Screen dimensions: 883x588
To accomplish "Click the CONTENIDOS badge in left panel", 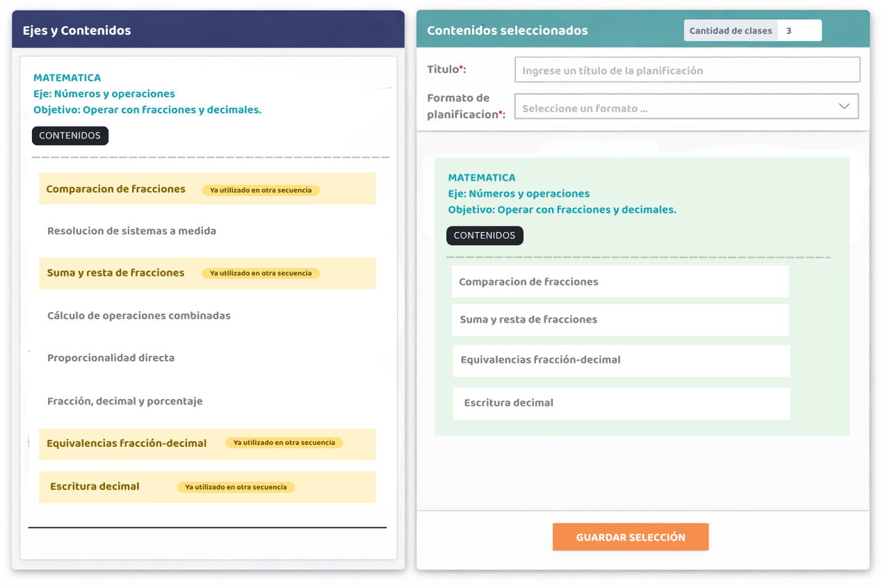I will click(x=70, y=136).
